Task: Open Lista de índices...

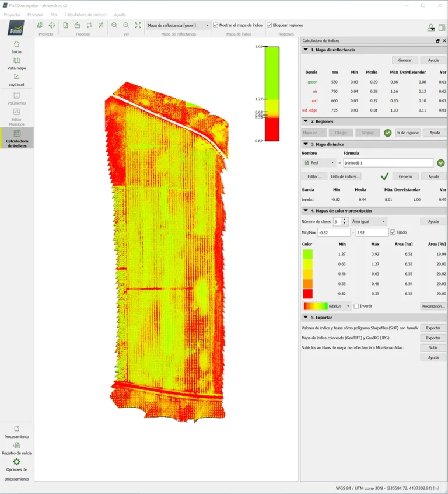Action: coord(345,176)
